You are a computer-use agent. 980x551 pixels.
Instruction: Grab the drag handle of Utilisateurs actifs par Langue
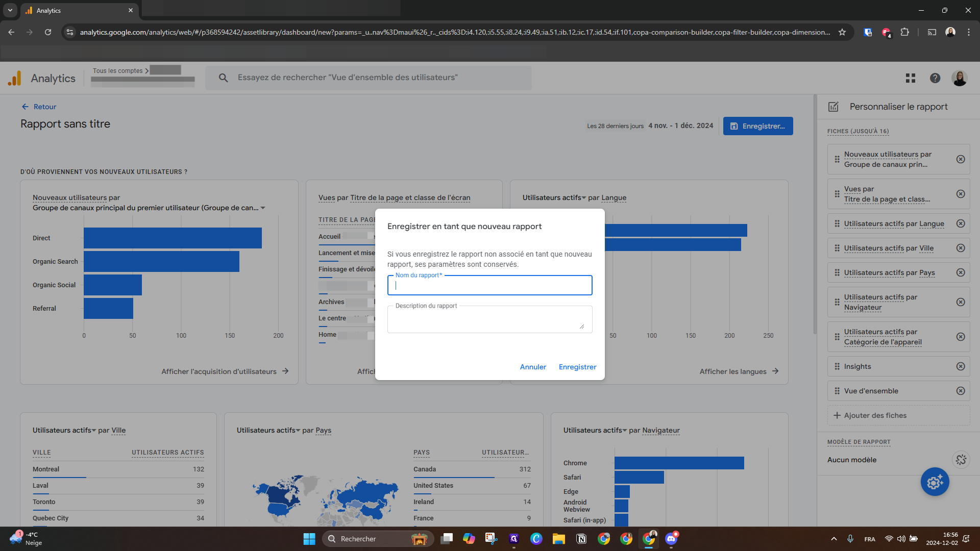(x=837, y=223)
